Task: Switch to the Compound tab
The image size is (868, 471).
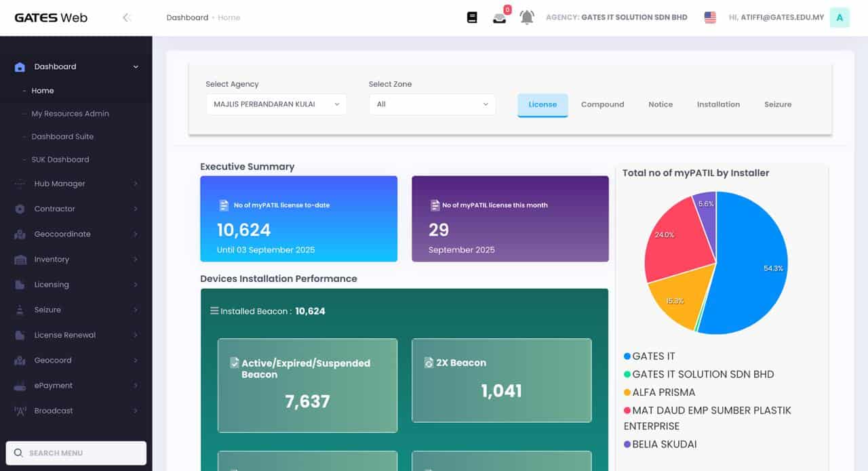Action: tap(602, 104)
